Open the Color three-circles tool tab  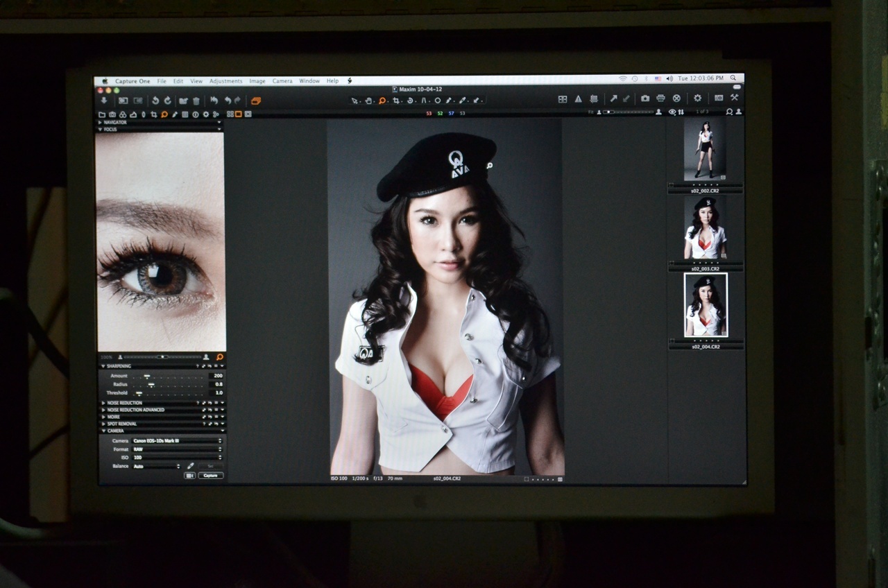pyautogui.click(x=123, y=114)
